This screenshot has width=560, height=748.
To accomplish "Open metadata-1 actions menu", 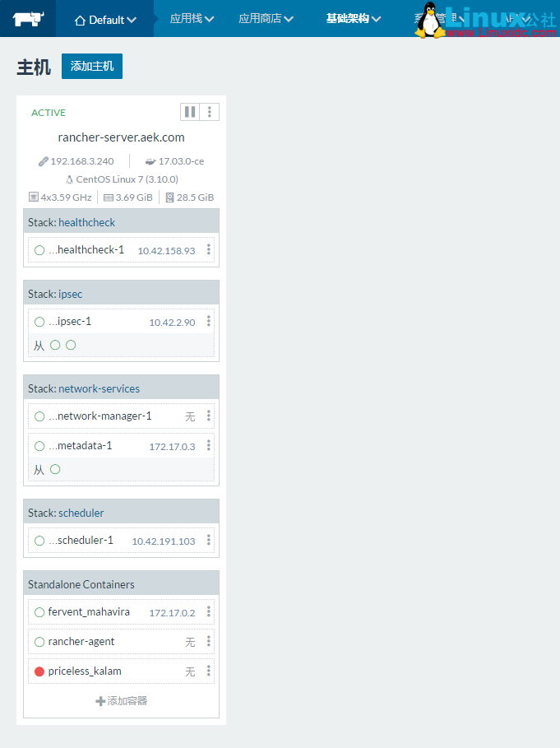I will click(209, 445).
